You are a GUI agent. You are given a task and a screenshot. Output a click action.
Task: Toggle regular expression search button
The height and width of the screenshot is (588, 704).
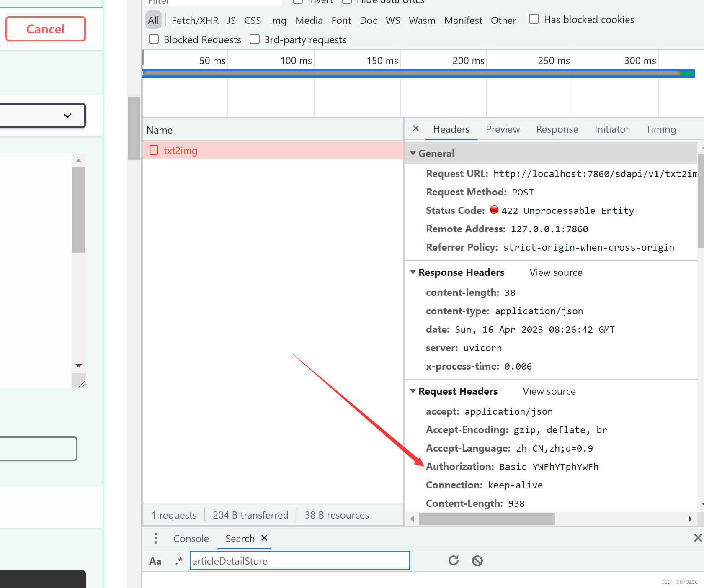point(179,561)
